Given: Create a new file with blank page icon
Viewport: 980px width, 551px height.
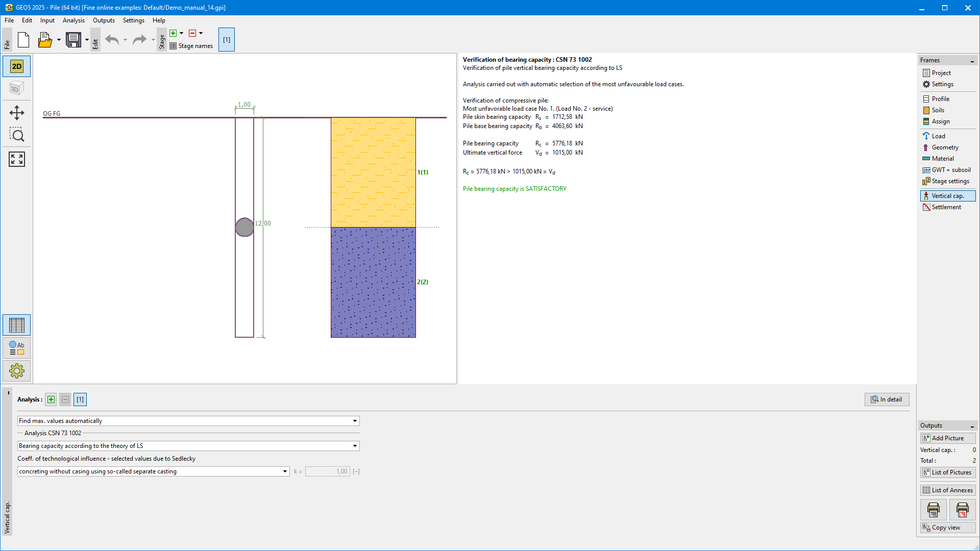Looking at the screenshot, I should click(23, 40).
